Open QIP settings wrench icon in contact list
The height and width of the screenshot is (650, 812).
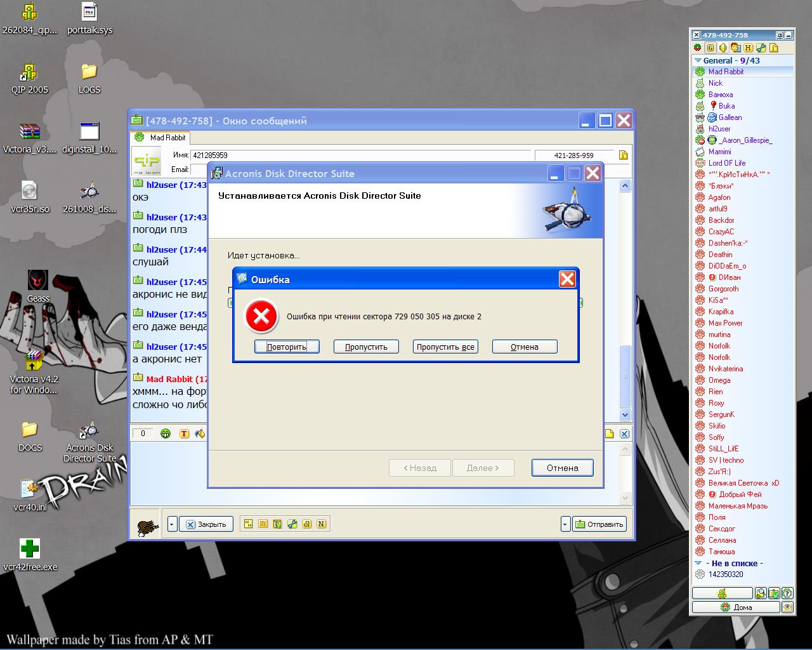(x=761, y=48)
